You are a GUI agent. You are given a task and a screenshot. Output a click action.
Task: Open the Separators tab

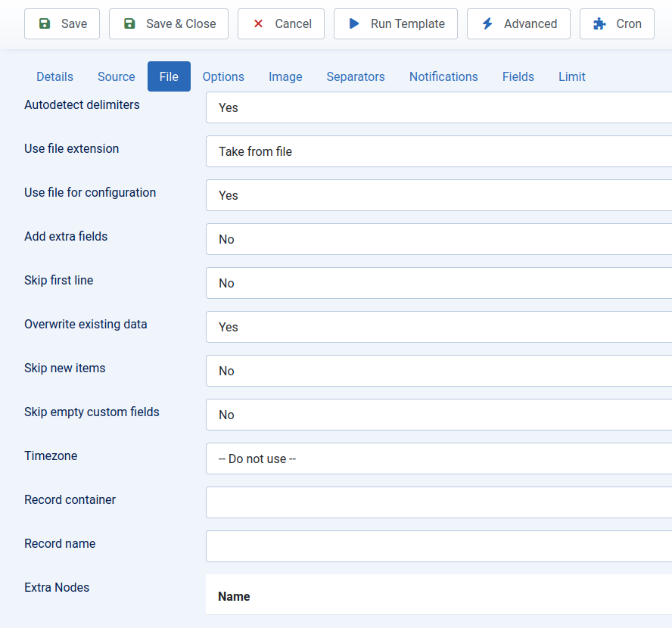[356, 76]
